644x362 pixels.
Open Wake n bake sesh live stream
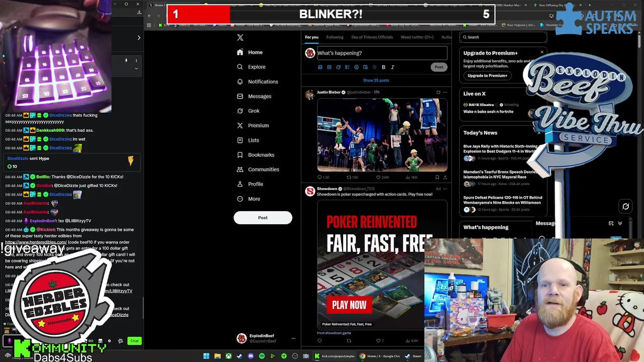tap(488, 112)
